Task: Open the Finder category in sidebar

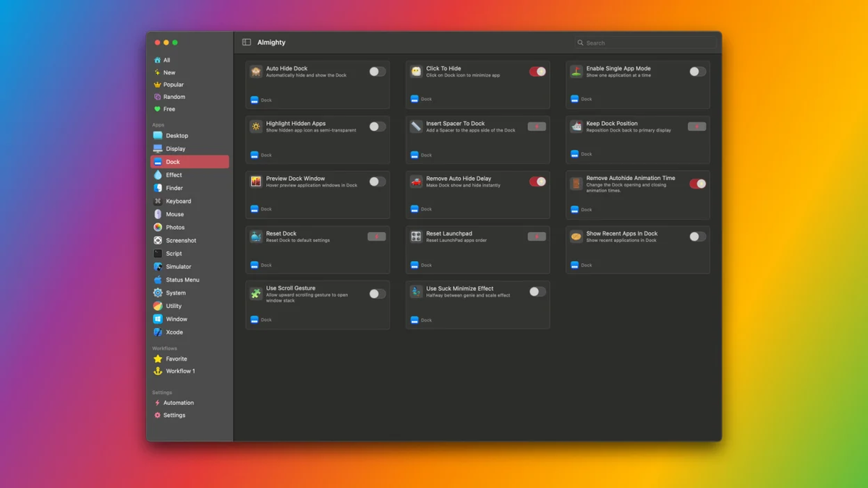Action: [x=174, y=188]
